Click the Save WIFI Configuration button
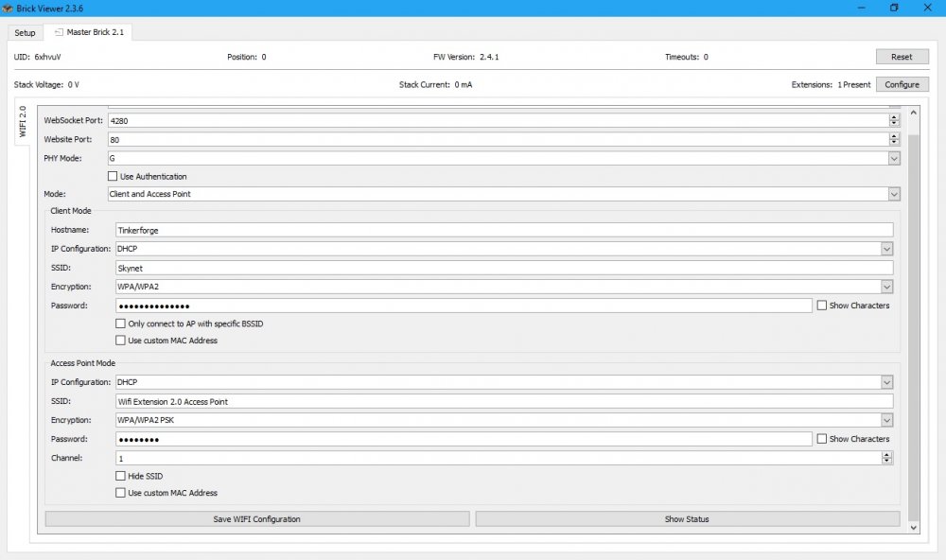946x560 pixels. (257, 519)
